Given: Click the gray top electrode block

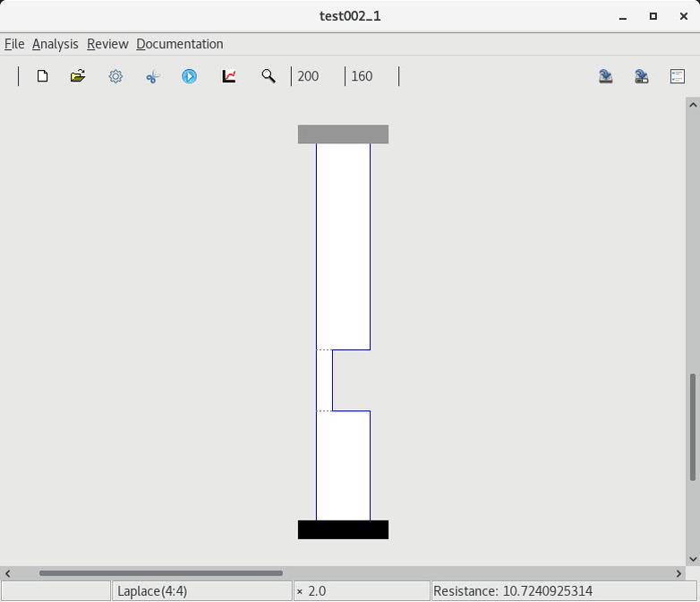Looking at the screenshot, I should click(343, 134).
